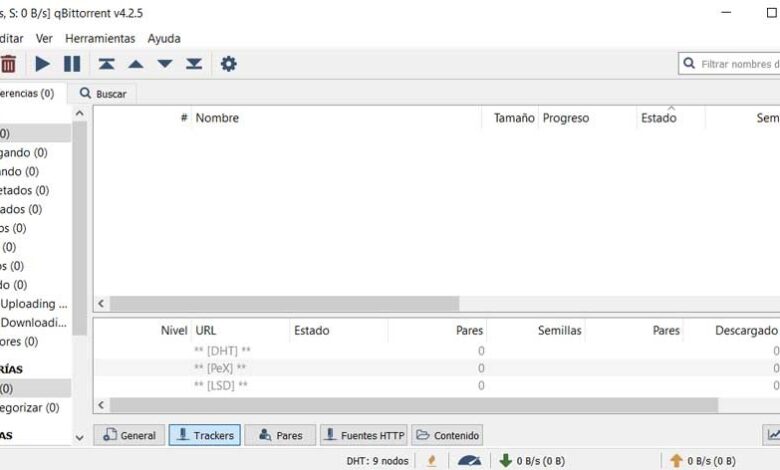Image resolution: width=780 pixels, height=470 pixels.
Task: Click DHT: 9 nodos status text
Action: pyautogui.click(x=377, y=461)
